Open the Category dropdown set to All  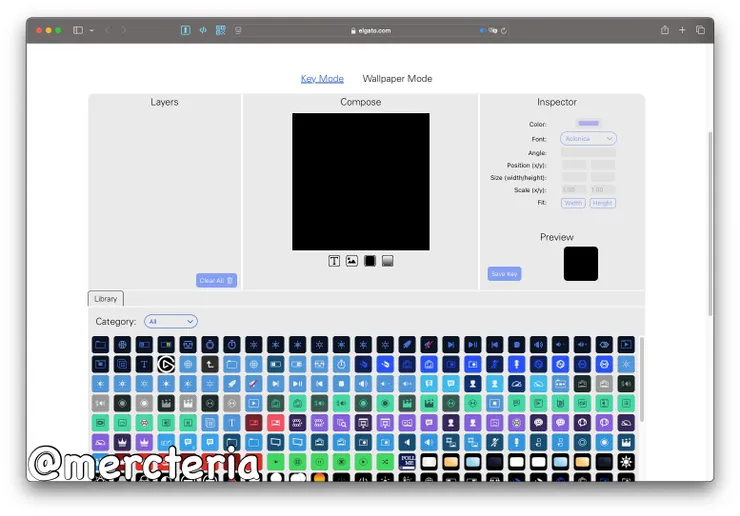point(171,321)
